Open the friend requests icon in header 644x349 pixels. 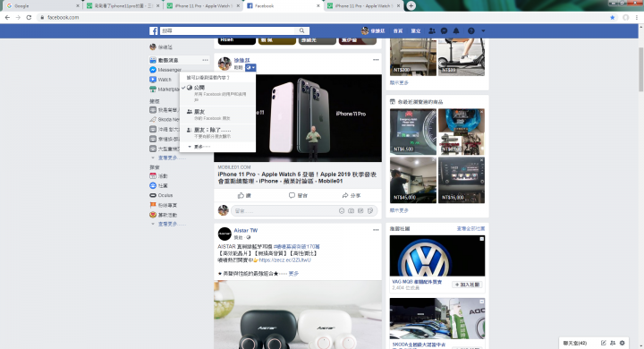click(432, 30)
